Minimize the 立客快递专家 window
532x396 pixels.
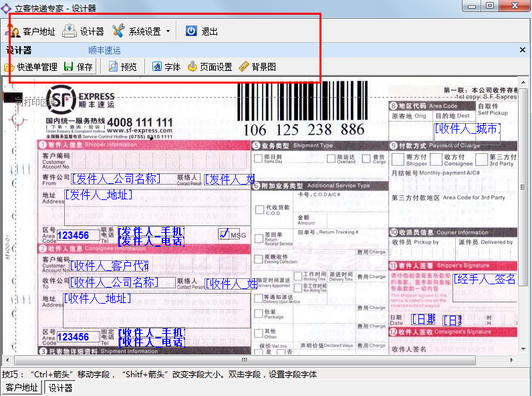[x=472, y=5]
